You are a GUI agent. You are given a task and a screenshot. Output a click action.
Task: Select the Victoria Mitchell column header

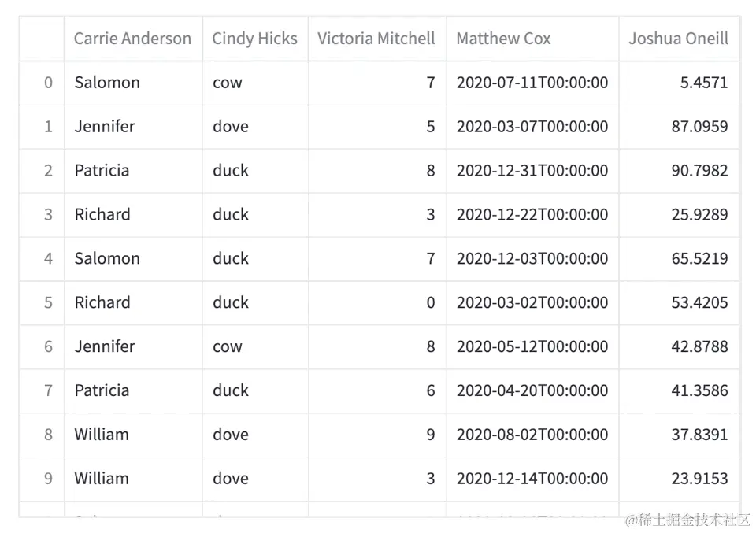click(376, 39)
